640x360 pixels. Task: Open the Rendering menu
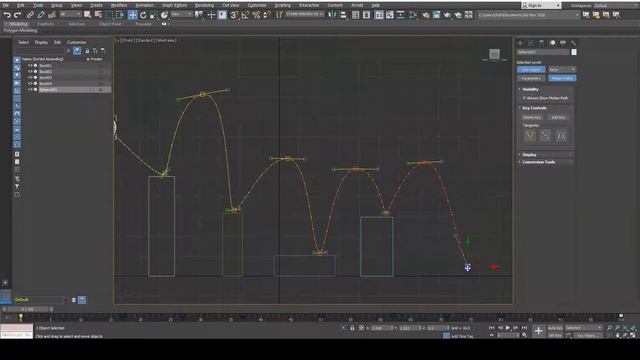(204, 5)
